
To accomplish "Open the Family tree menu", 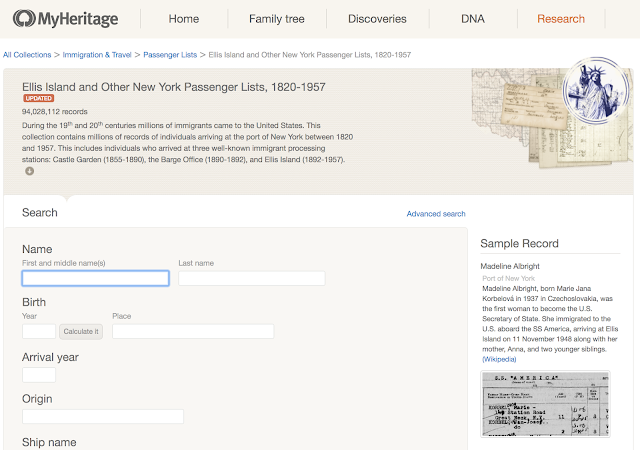I will point(277,19).
